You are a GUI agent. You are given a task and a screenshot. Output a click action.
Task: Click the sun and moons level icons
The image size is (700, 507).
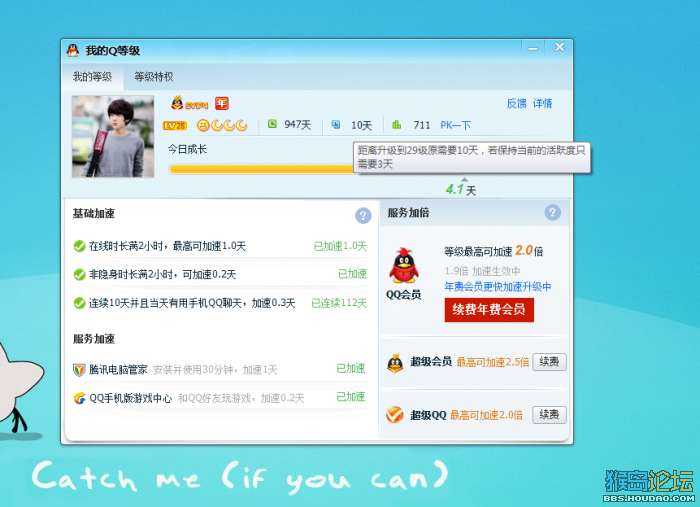point(222,125)
